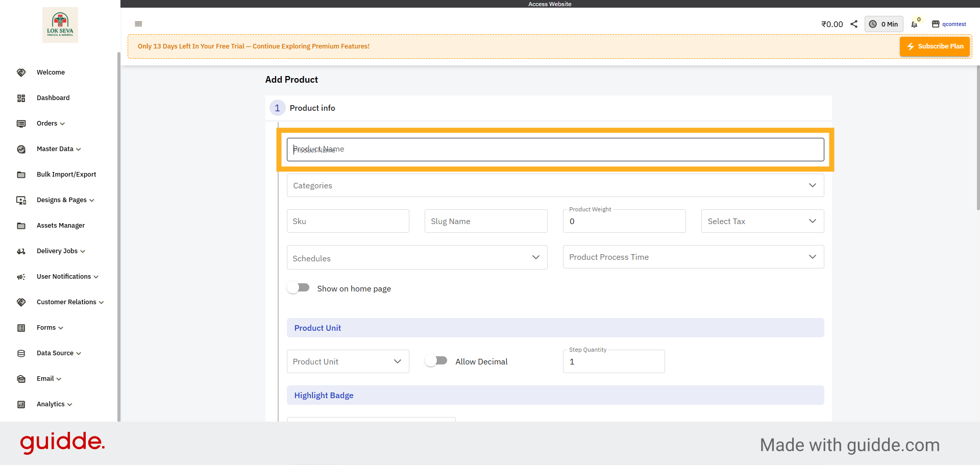Click the Welcome icon in the sidebar
Viewport: 980px width, 465px height.
click(21, 72)
